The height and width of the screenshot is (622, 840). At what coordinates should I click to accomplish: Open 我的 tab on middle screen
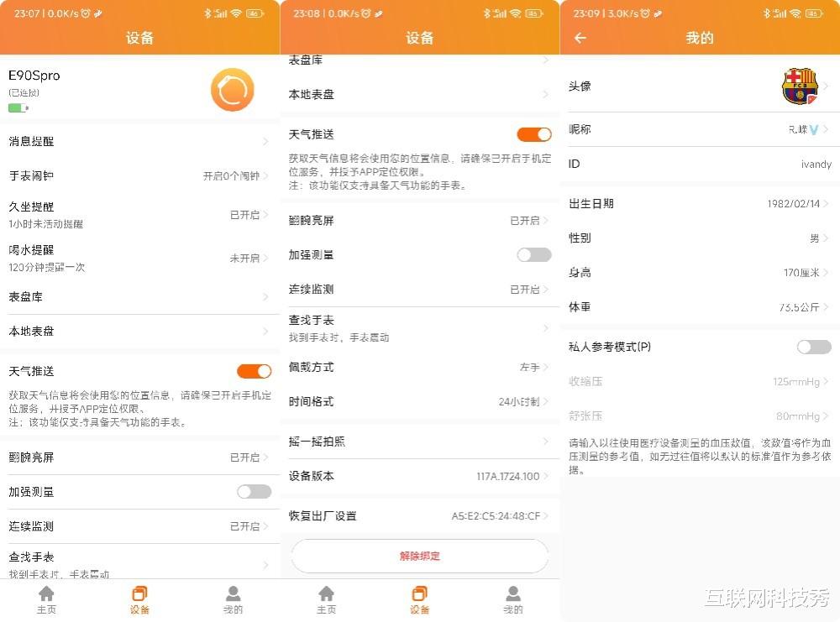512,600
